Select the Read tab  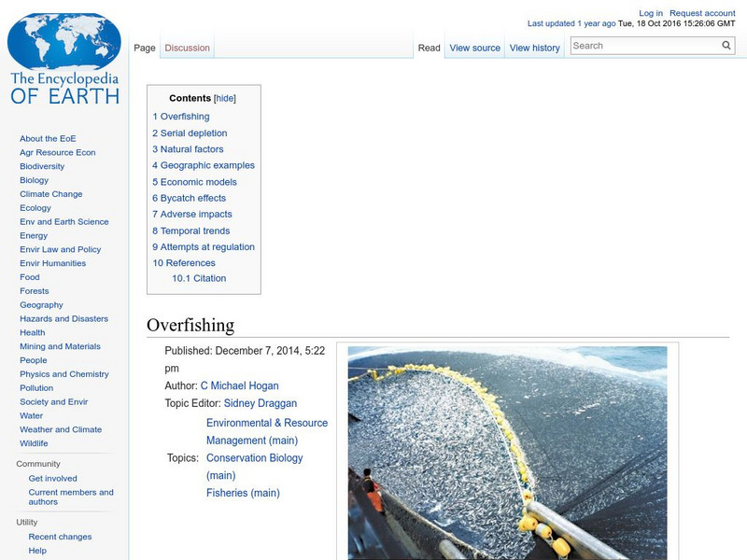tap(429, 48)
